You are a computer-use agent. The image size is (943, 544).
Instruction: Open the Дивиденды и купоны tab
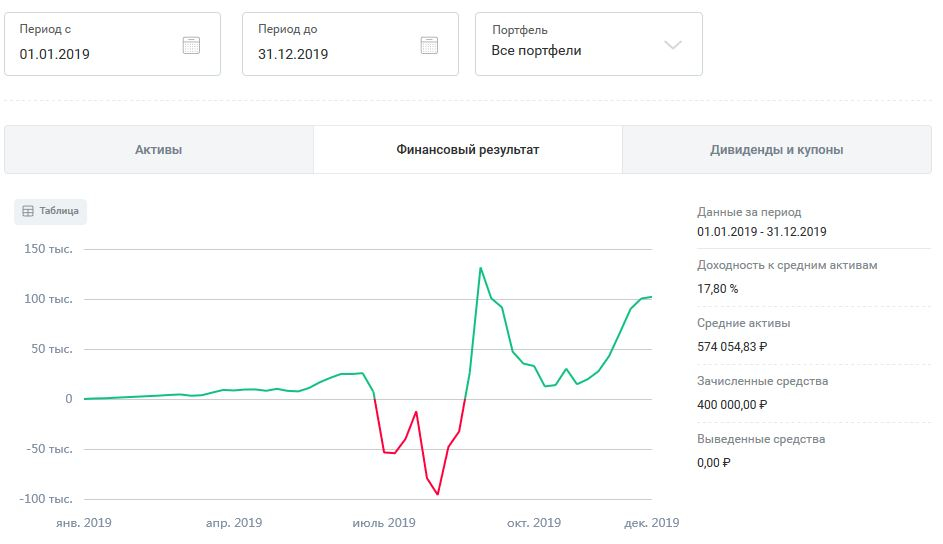[776, 150]
